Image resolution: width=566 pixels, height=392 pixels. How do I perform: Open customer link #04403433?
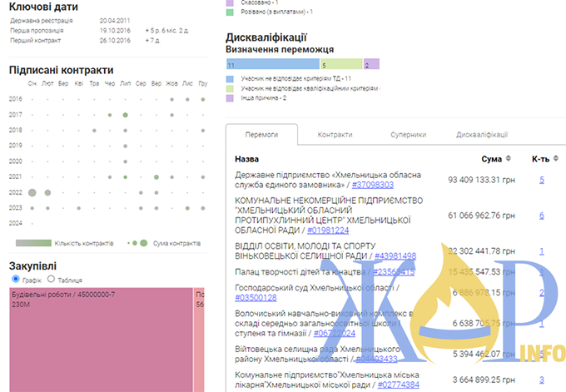pyautogui.click(x=376, y=359)
